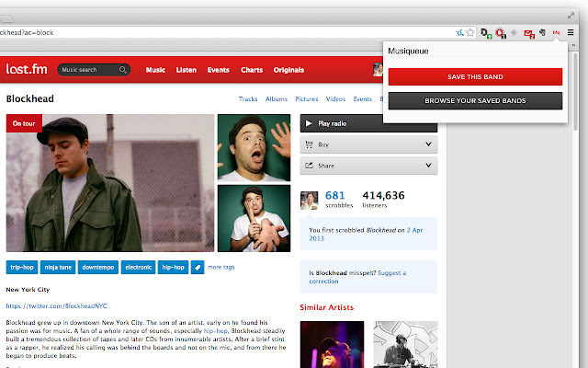Screen dimensions: 588x368
Task: Click the red circle extension icon
Action: point(501,33)
